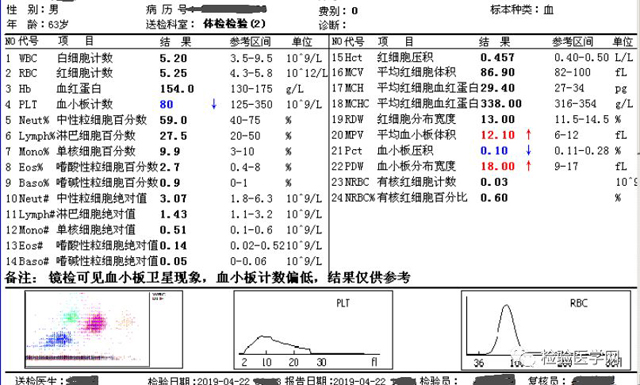This screenshot has width=640, height=385.
Task: Select the low Pct result 0.10
Action: coord(494,151)
